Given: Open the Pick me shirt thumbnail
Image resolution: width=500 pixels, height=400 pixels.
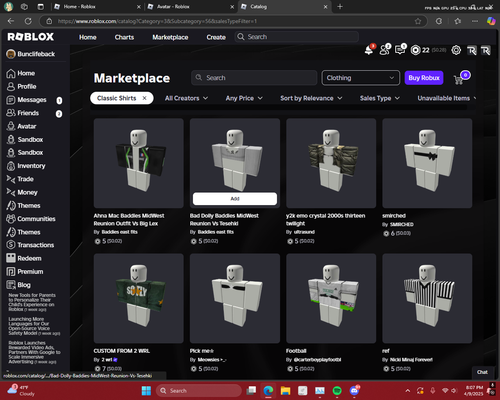Looking at the screenshot, I should (235, 298).
